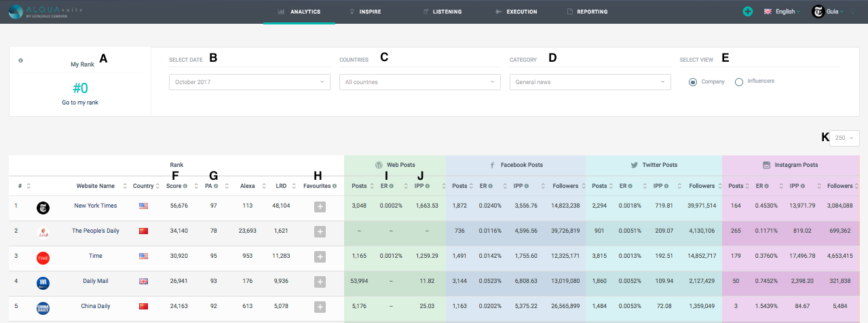Click the Daily Mail UK flag
This screenshot has width=868, height=323.
click(x=143, y=280)
